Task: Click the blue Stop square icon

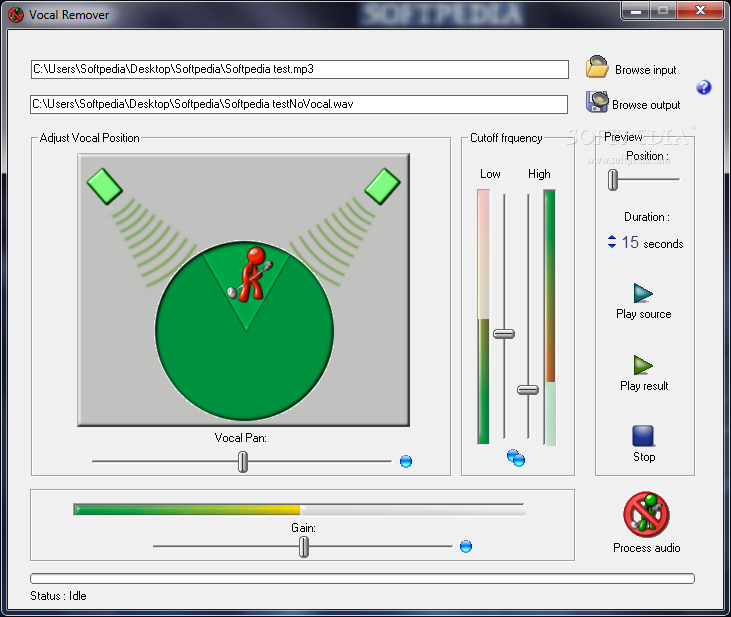Action: (643, 436)
